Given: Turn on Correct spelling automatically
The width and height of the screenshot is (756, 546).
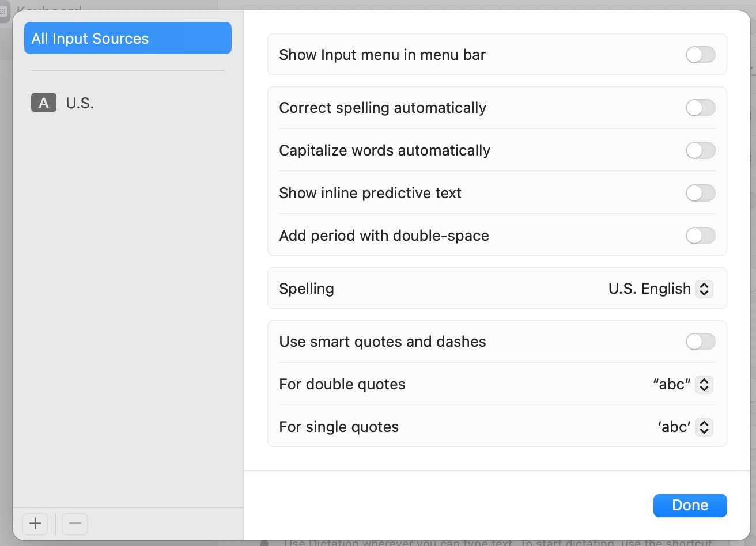Looking at the screenshot, I should click(700, 108).
